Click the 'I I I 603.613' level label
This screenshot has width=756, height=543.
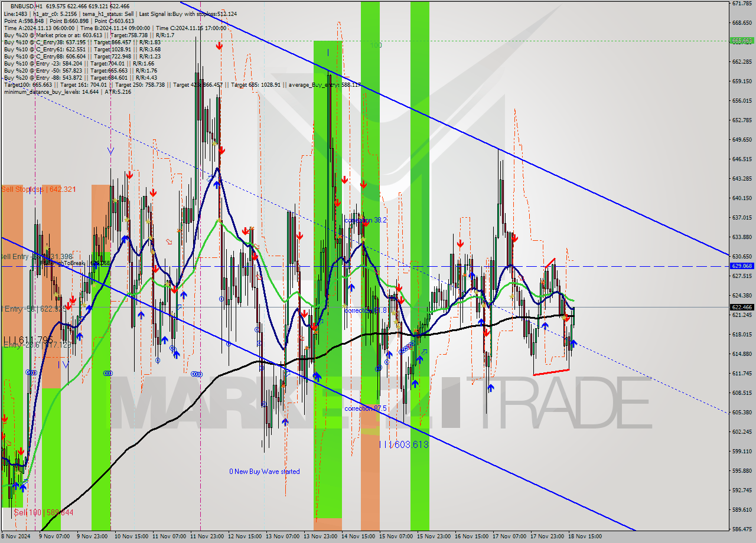[x=403, y=444]
